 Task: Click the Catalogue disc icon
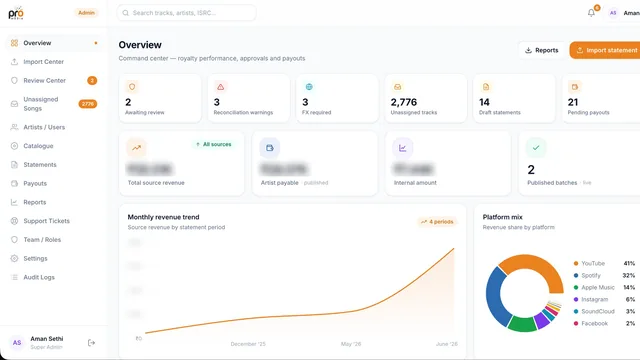coord(14,146)
